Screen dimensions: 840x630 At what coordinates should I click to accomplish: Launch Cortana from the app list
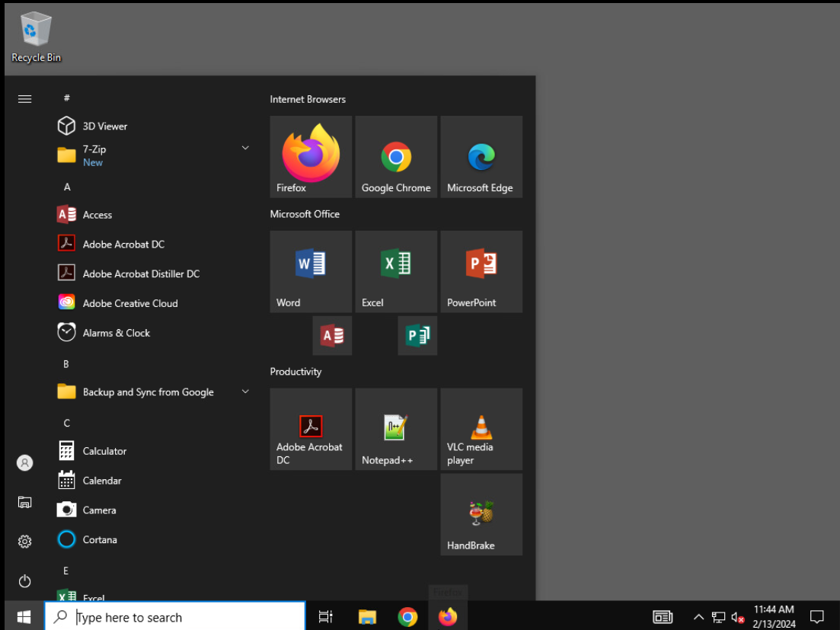[x=152, y=539]
